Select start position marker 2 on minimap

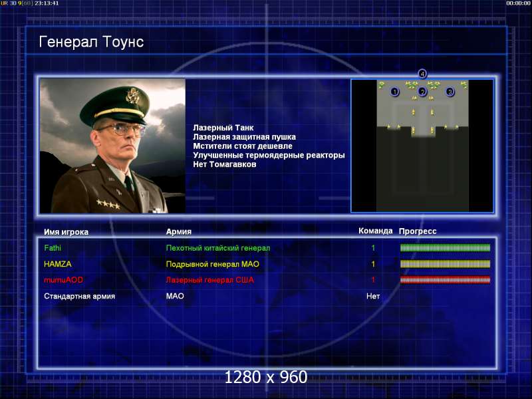(x=422, y=92)
